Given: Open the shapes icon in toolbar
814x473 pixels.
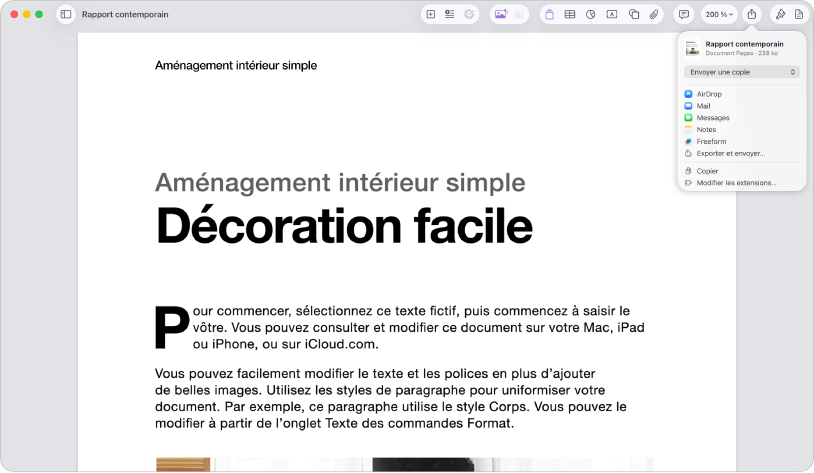Looking at the screenshot, I should coord(634,15).
